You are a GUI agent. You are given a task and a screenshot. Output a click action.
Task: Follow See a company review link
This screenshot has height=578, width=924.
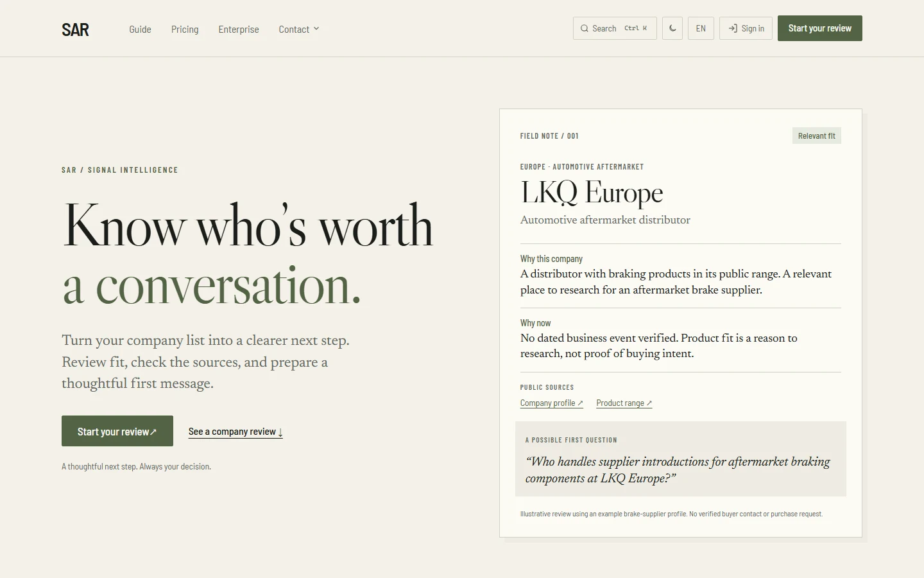click(x=235, y=432)
